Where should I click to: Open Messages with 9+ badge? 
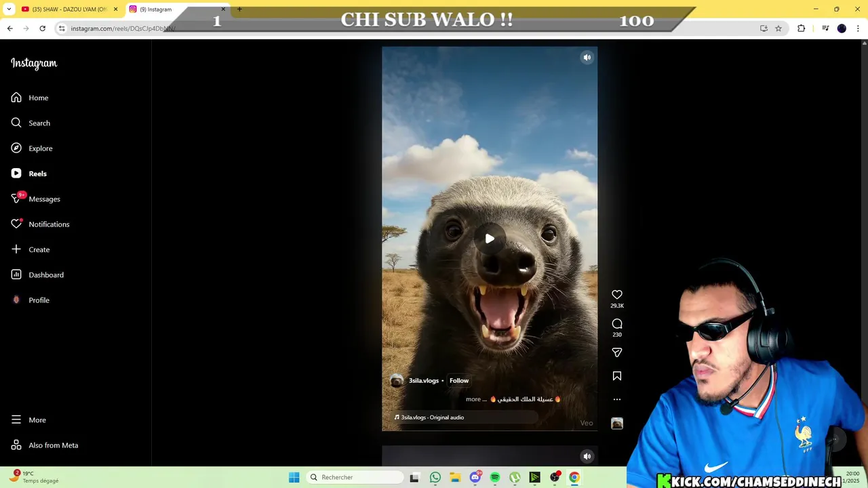pos(36,199)
